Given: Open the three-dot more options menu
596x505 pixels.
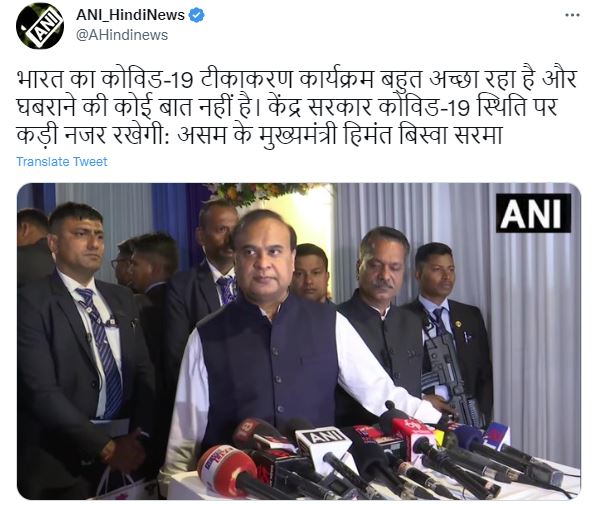Looking at the screenshot, I should pyautogui.click(x=572, y=15).
